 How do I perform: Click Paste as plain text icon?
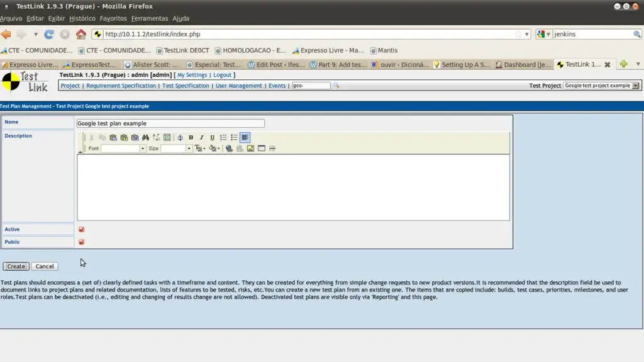tap(124, 137)
